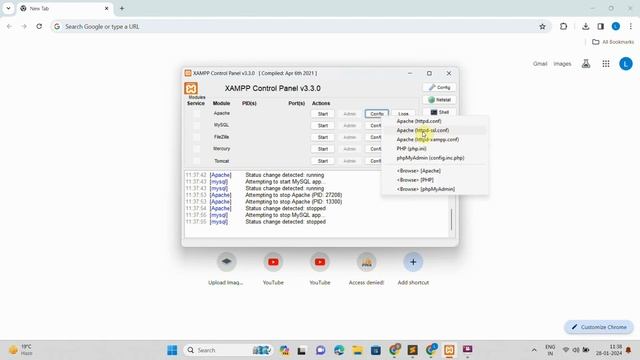Open Shell in XAMPP panel
Screen dimensions: 640x360
pyautogui.click(x=439, y=112)
